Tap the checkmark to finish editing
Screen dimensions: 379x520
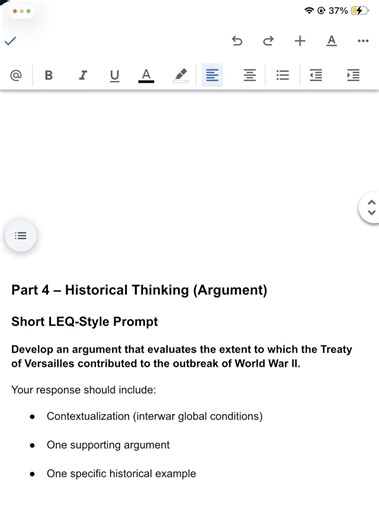click(10, 41)
